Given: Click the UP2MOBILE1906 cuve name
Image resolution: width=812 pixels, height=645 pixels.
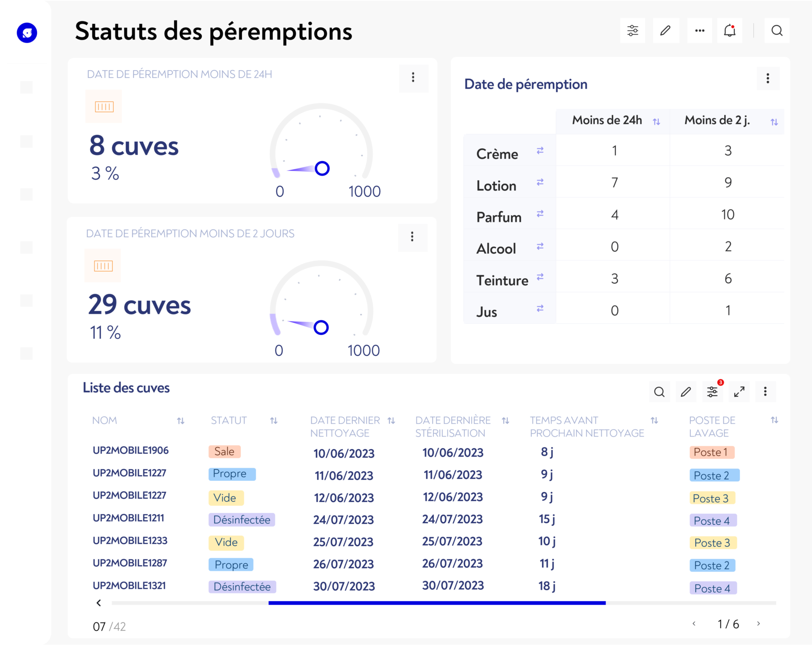Looking at the screenshot, I should [131, 450].
